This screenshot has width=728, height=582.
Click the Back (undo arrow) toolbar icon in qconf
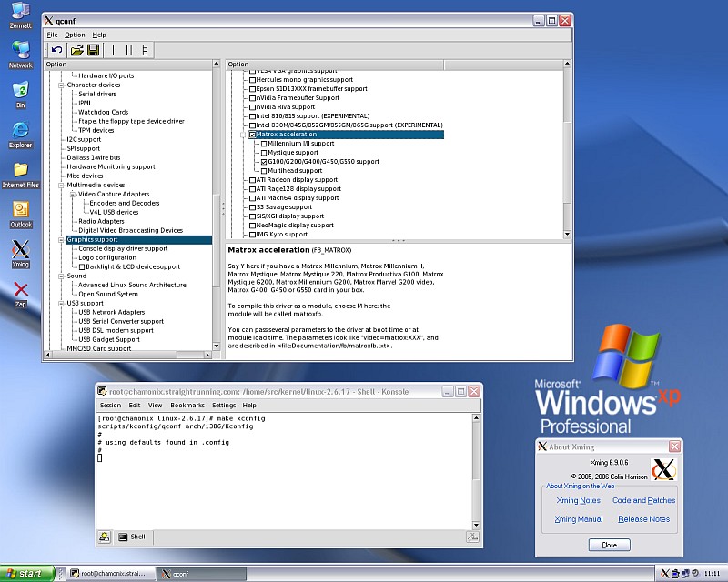[x=57, y=50]
